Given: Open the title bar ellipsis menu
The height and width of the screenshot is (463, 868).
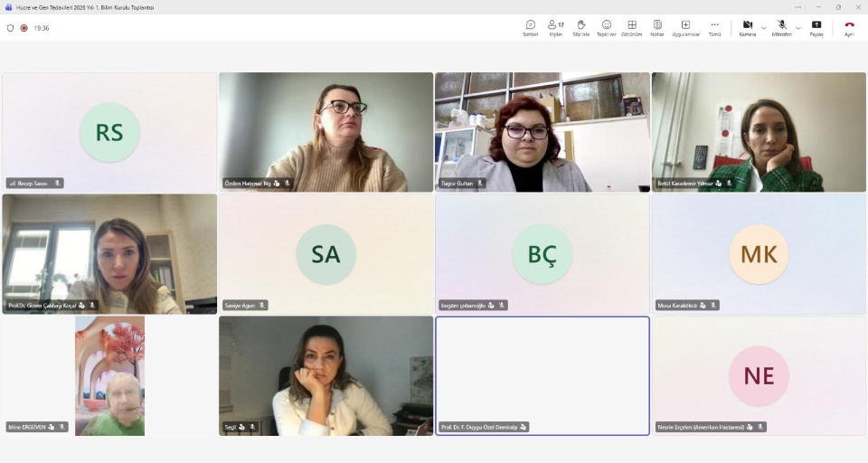Looking at the screenshot, I should [797, 7].
